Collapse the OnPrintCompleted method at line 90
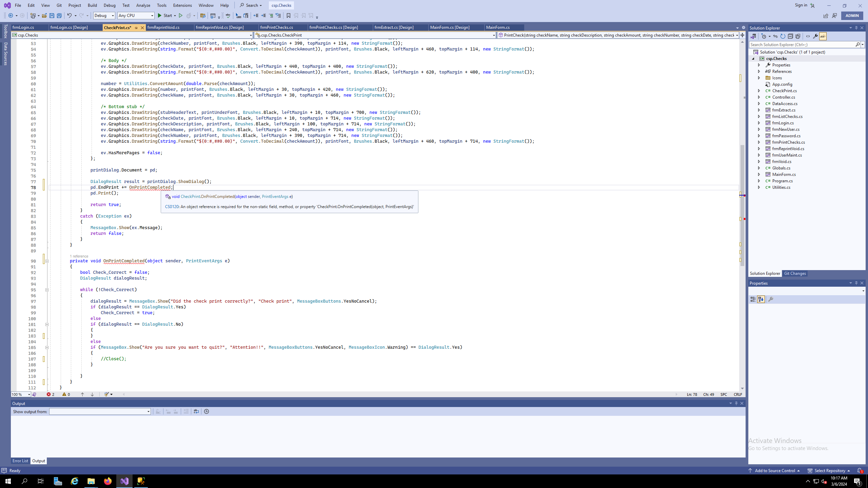The height and width of the screenshot is (488, 868). [x=47, y=261]
